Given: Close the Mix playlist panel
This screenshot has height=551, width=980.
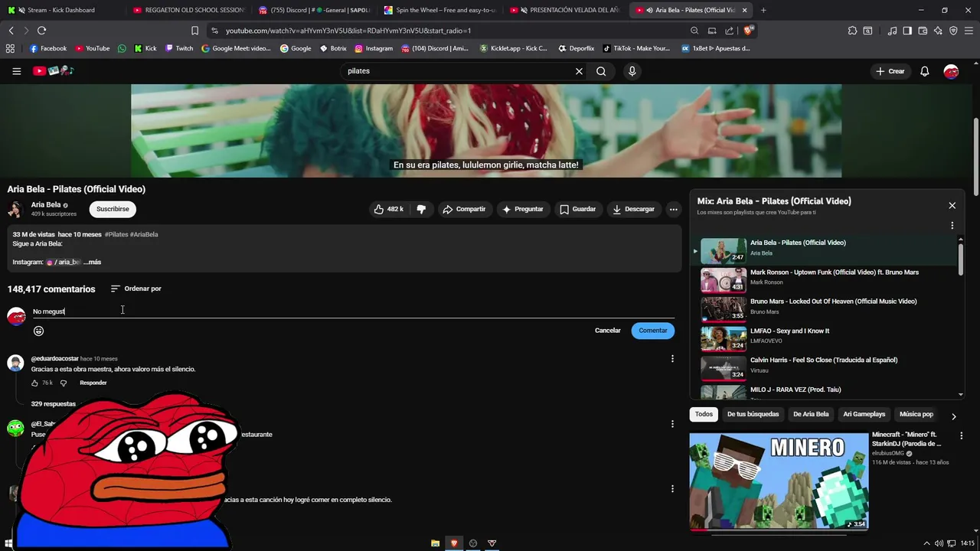Looking at the screenshot, I should (x=952, y=205).
